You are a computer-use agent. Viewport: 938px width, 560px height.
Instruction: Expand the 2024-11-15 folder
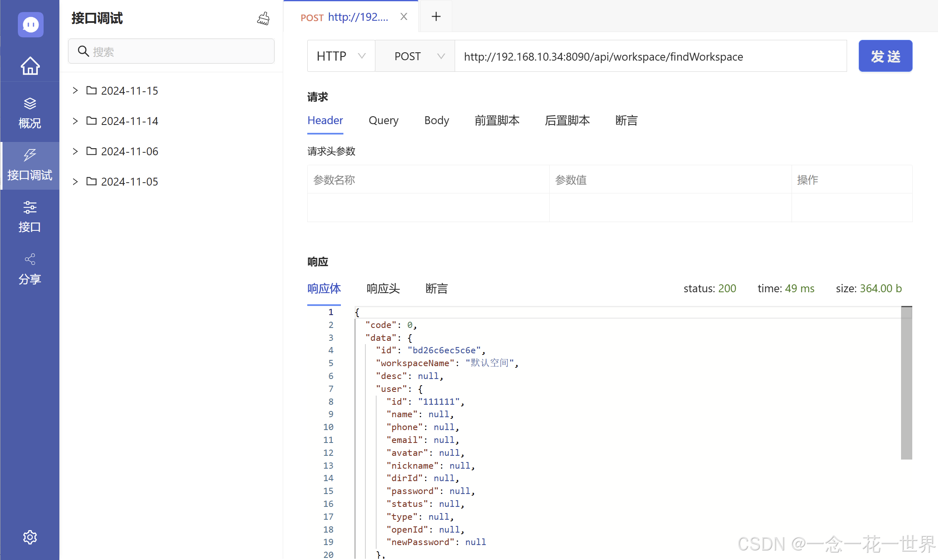75,90
